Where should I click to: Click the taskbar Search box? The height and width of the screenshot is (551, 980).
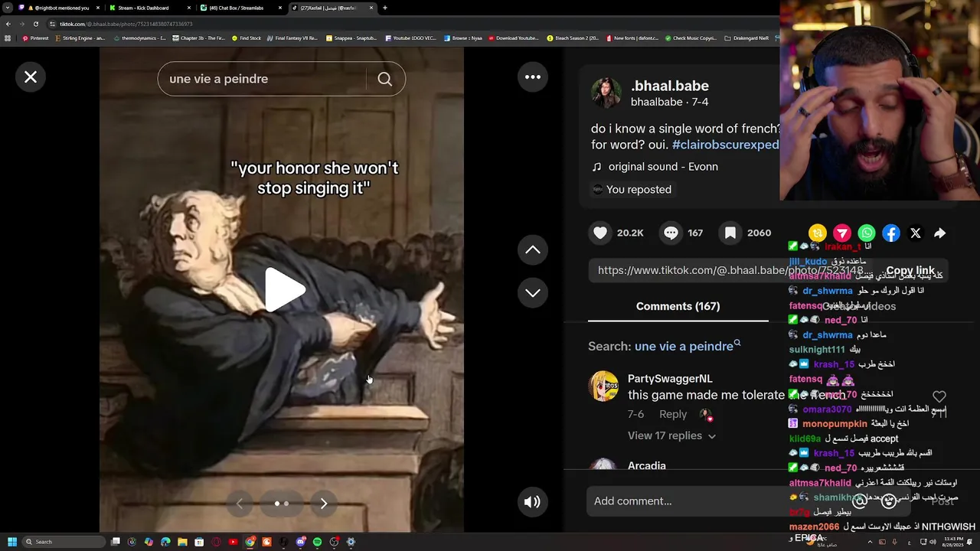tap(64, 542)
